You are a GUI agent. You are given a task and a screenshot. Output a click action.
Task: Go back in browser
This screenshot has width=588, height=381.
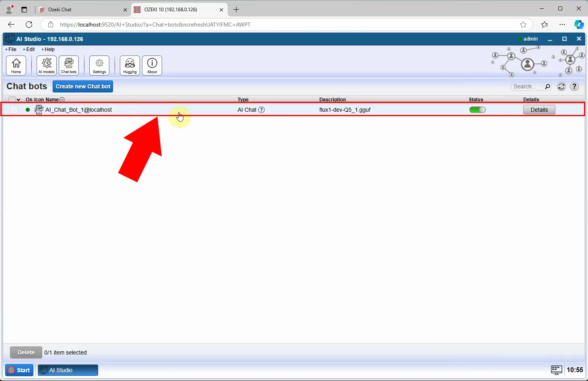(11, 25)
